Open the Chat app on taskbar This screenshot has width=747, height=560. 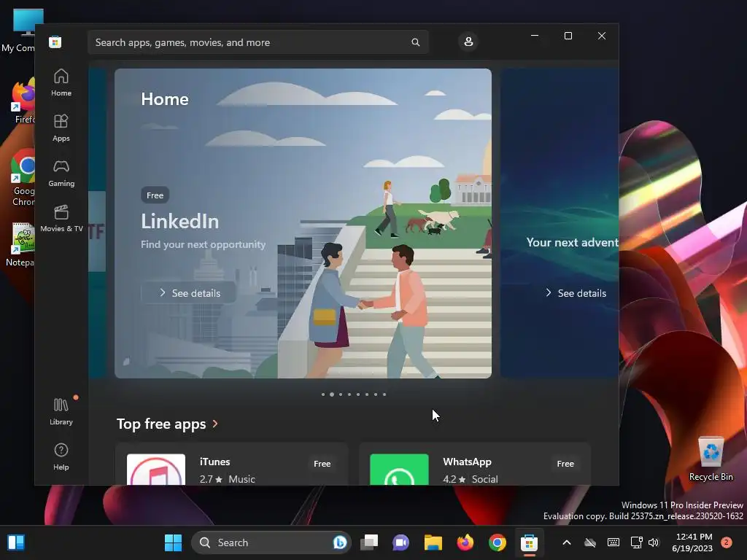pyautogui.click(x=400, y=542)
